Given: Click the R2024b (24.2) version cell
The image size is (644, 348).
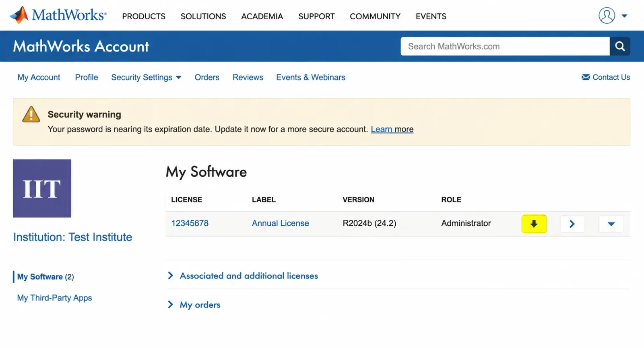Looking at the screenshot, I should tap(369, 223).
